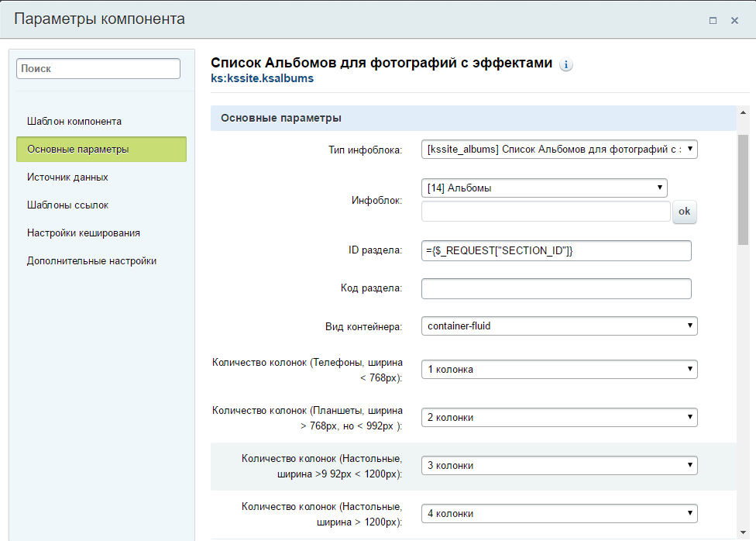Open tablet columns dropdown showing 2 колонки

click(559, 418)
